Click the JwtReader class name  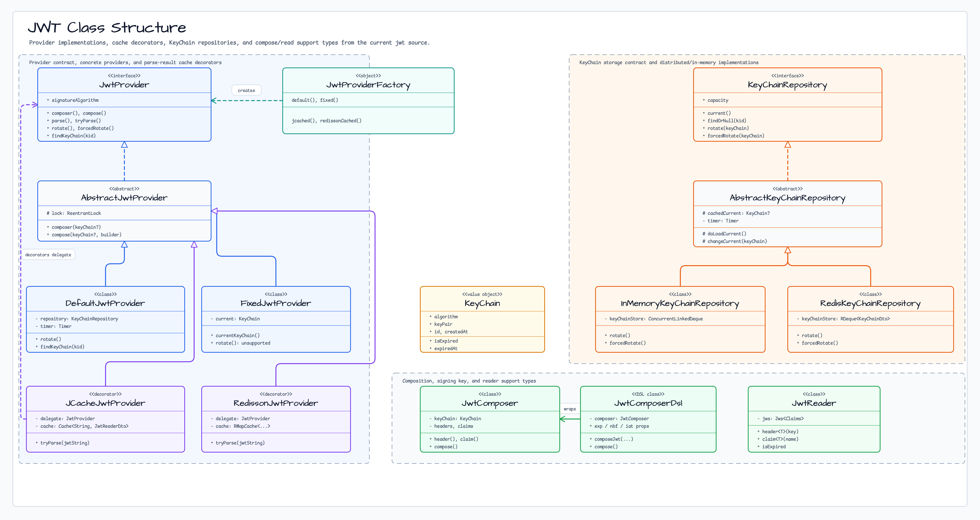pos(814,403)
